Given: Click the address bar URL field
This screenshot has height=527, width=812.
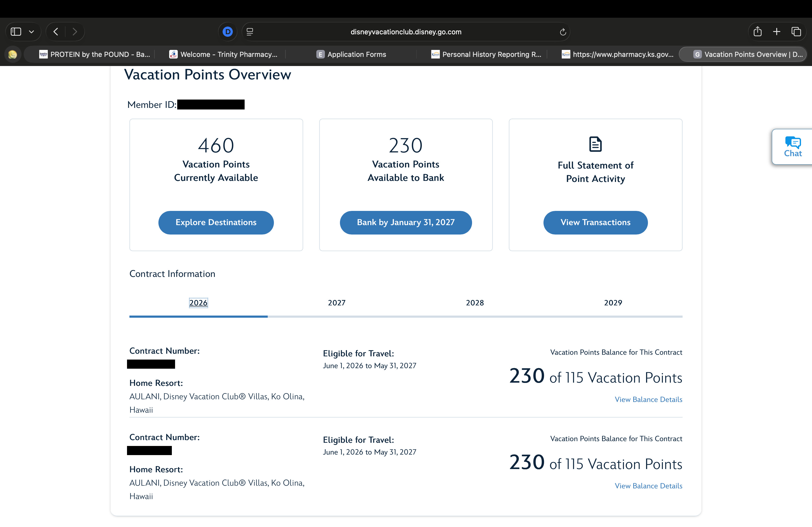Looking at the screenshot, I should pos(406,32).
